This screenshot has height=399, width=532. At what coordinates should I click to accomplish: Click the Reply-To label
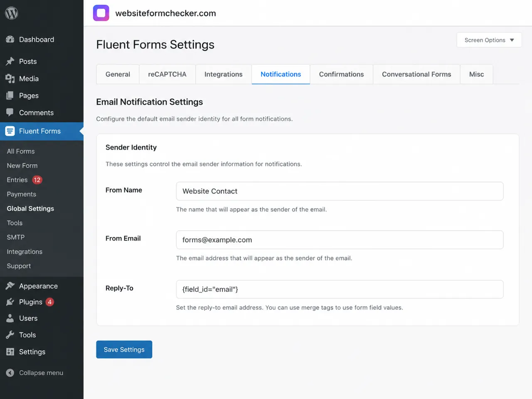point(119,288)
